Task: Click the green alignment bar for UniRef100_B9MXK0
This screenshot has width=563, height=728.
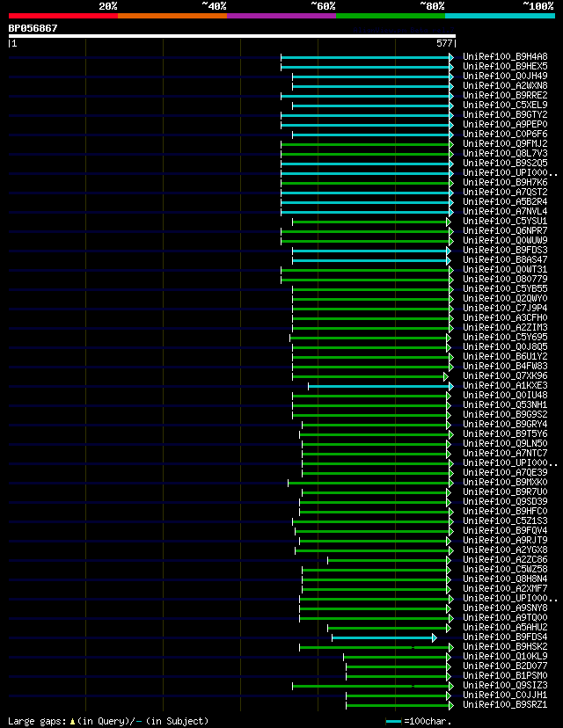Action: (x=369, y=484)
